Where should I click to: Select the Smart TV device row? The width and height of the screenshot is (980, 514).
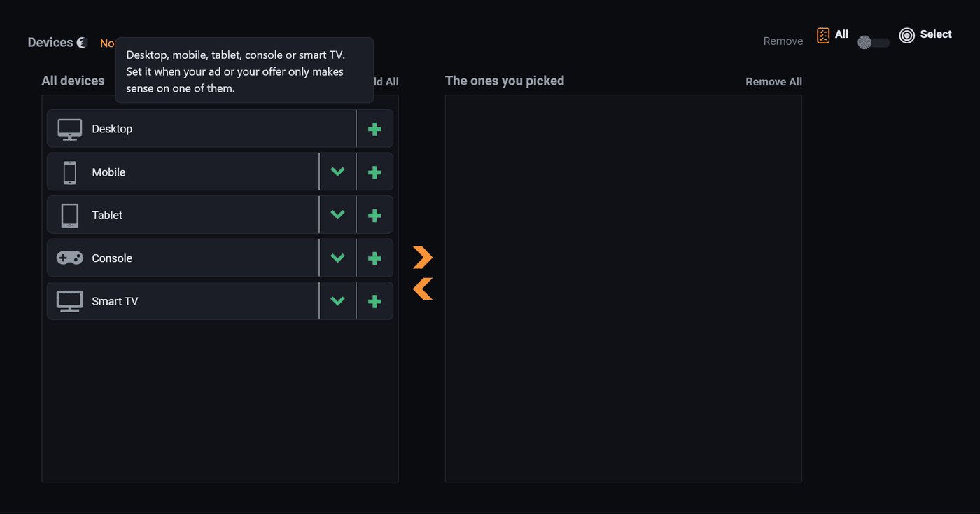click(x=183, y=301)
